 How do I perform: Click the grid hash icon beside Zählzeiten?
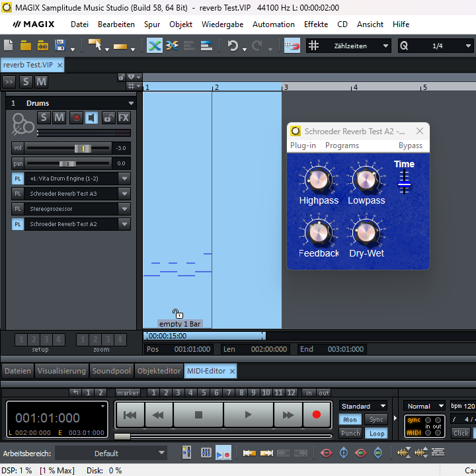313,46
